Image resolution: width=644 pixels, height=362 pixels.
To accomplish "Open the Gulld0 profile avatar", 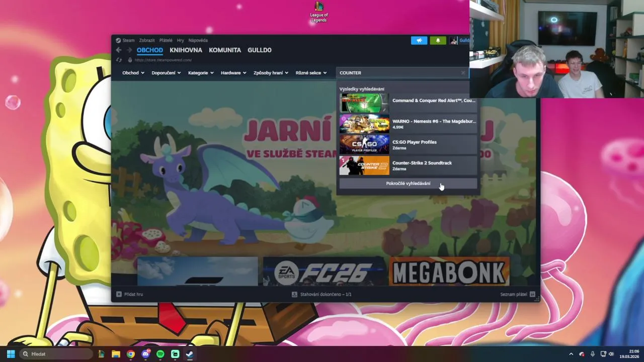I will pos(453,41).
